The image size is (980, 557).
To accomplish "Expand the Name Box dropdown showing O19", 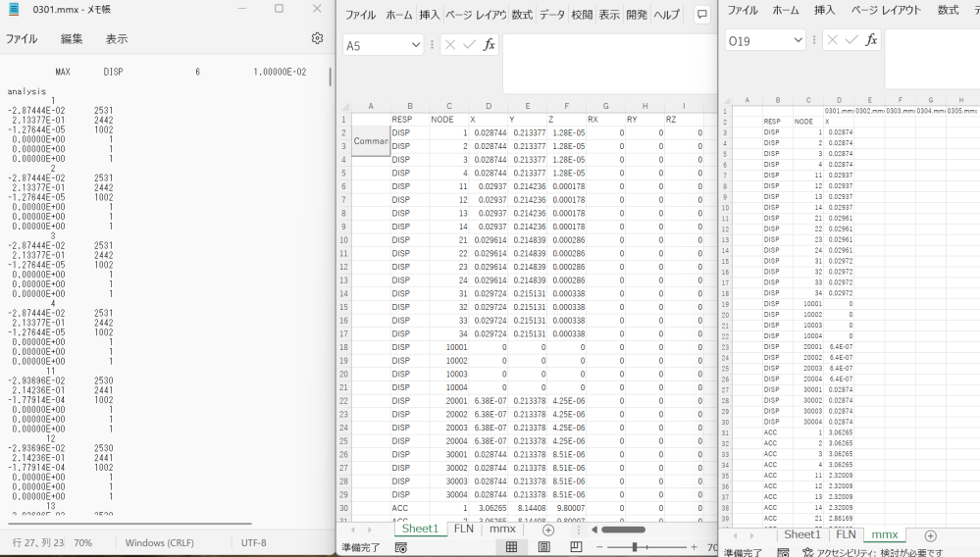I will (x=798, y=40).
